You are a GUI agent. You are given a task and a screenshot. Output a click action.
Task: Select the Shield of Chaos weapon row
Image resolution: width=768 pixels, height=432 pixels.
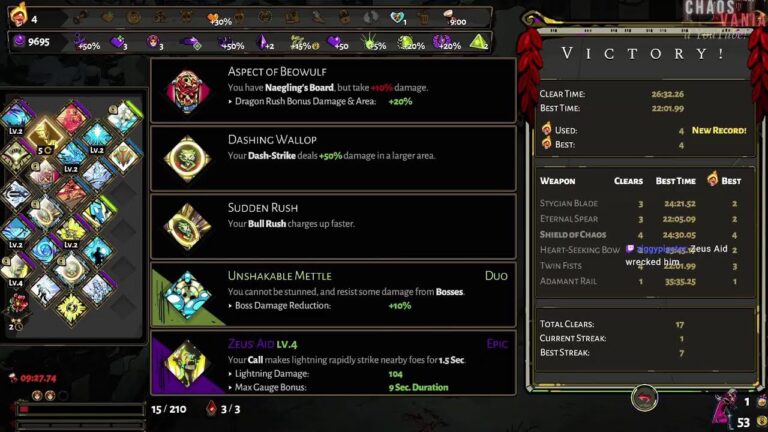coord(641,235)
